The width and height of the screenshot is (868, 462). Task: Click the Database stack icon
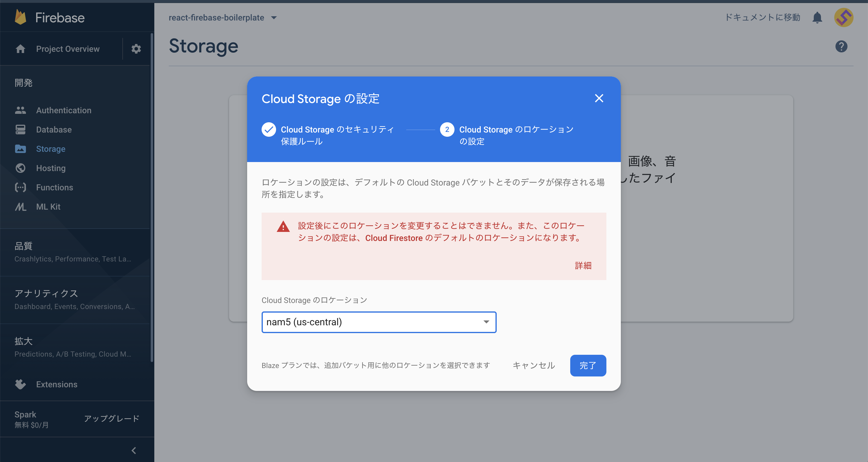pyautogui.click(x=20, y=130)
